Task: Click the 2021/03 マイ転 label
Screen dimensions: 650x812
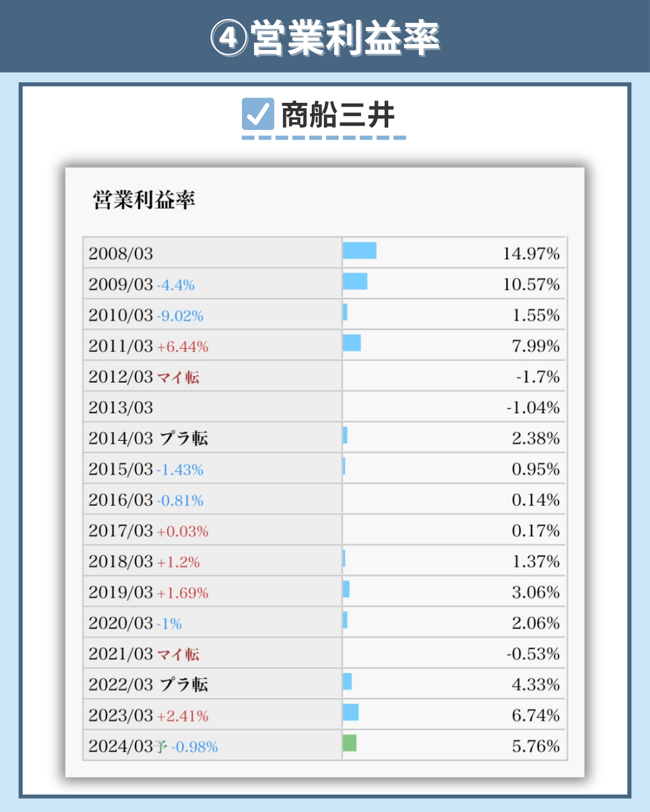Action: click(144, 654)
